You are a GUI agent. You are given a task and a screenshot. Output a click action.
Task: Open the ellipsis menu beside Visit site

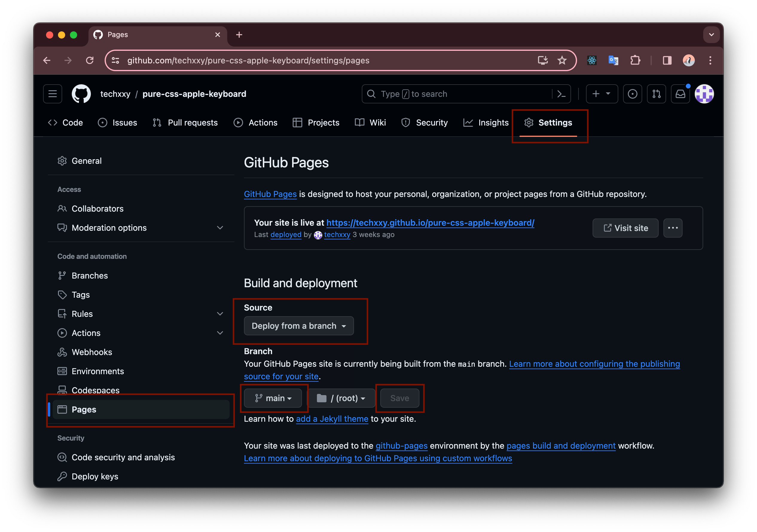(673, 228)
